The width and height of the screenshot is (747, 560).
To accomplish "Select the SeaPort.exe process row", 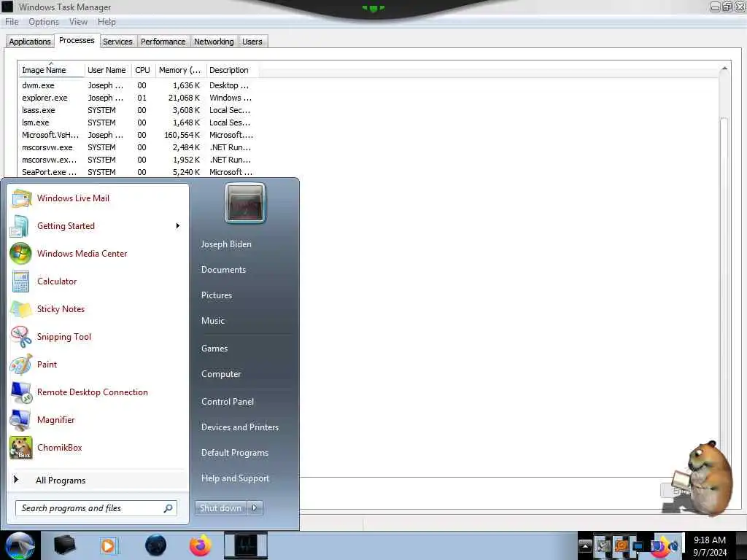I will coord(137,172).
